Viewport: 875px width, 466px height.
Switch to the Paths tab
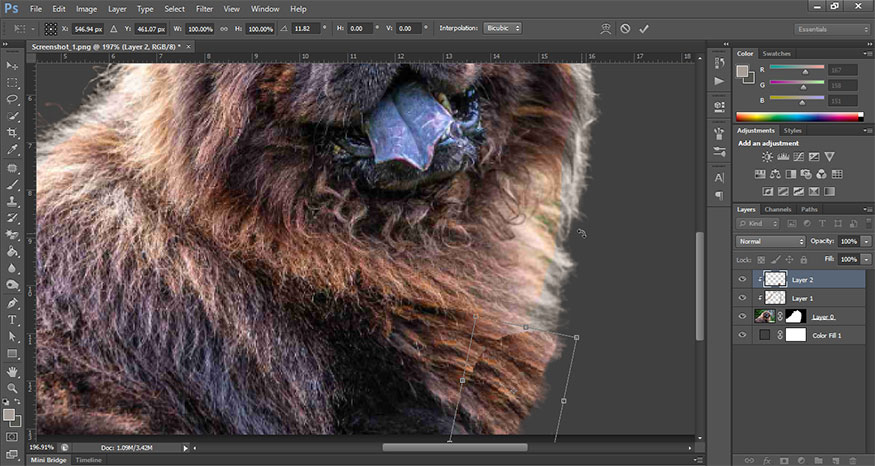coord(809,209)
